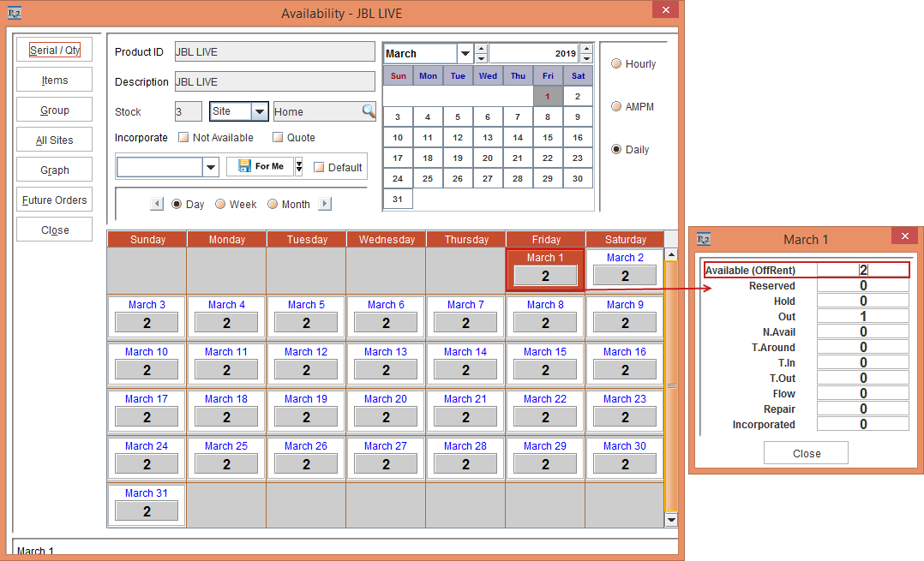
Task: Choose the Month view radio button
Action: [x=273, y=204]
